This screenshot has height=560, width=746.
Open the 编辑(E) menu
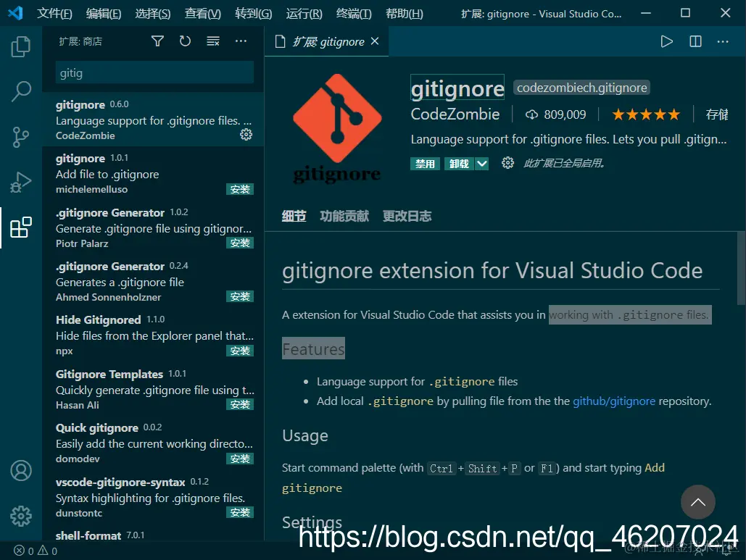[103, 13]
